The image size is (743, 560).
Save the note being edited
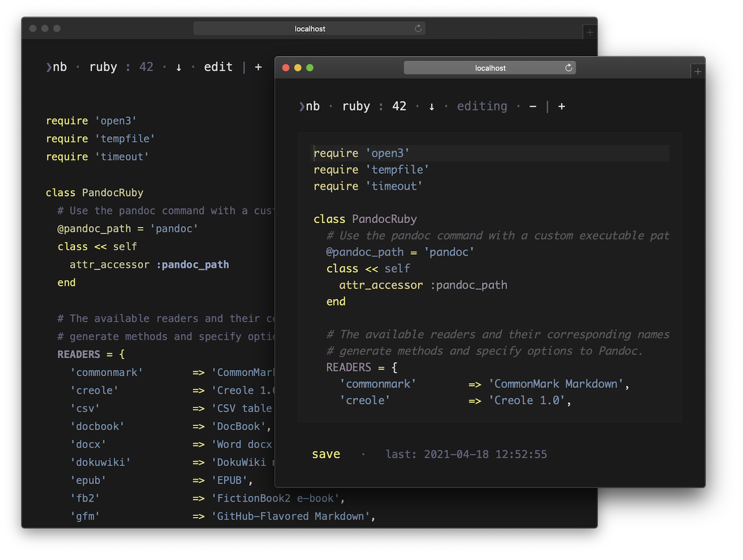coord(326,454)
